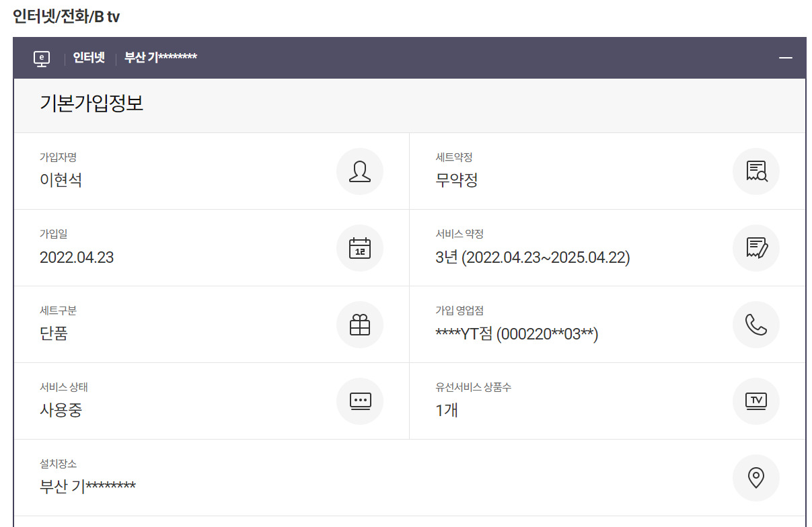
Task: Click the 사용중 service status value
Action: pos(61,410)
